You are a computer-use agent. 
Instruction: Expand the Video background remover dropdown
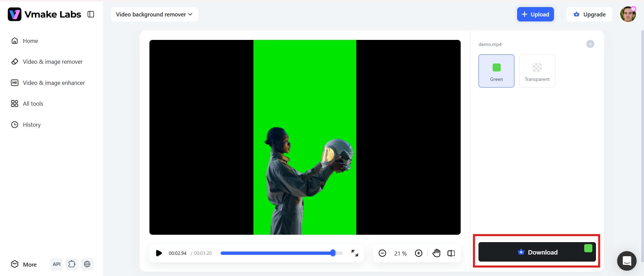point(154,14)
